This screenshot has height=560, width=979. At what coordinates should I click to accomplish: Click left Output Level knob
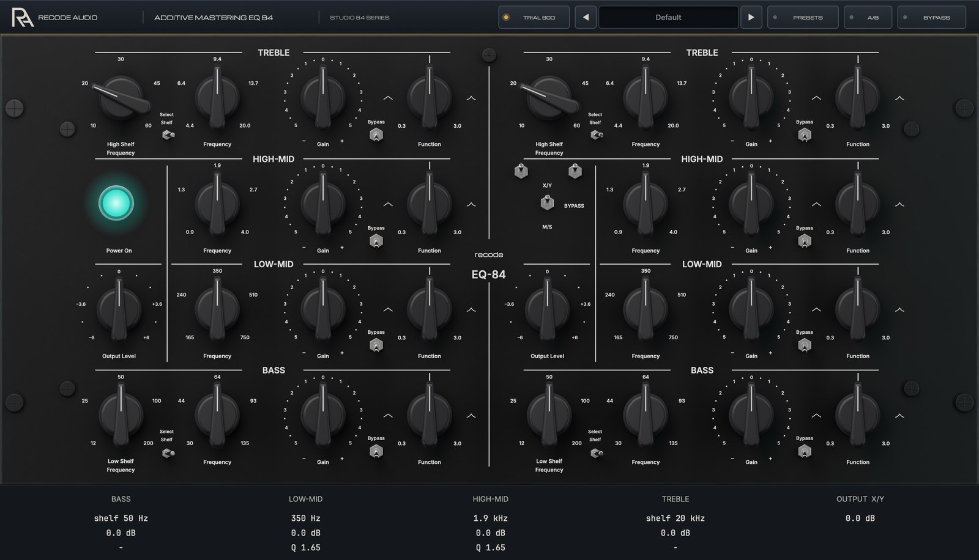(x=119, y=308)
